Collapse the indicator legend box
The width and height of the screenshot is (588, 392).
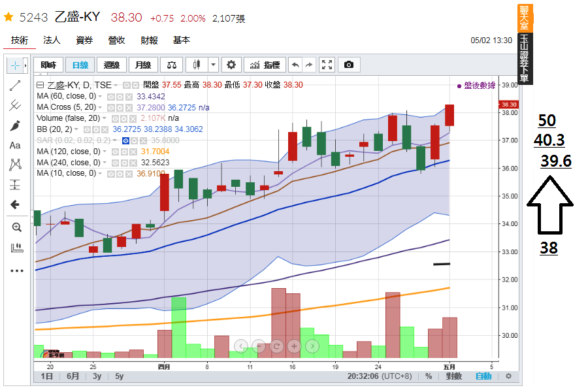click(40, 85)
